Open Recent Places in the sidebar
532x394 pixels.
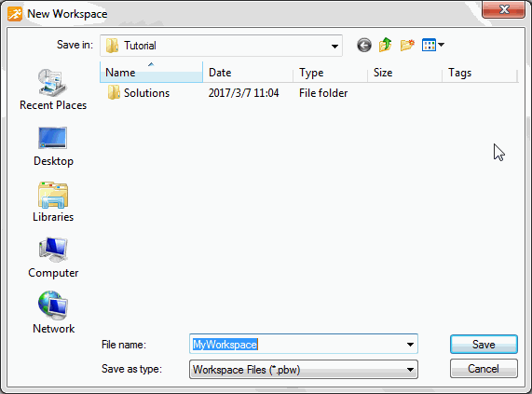(53, 89)
